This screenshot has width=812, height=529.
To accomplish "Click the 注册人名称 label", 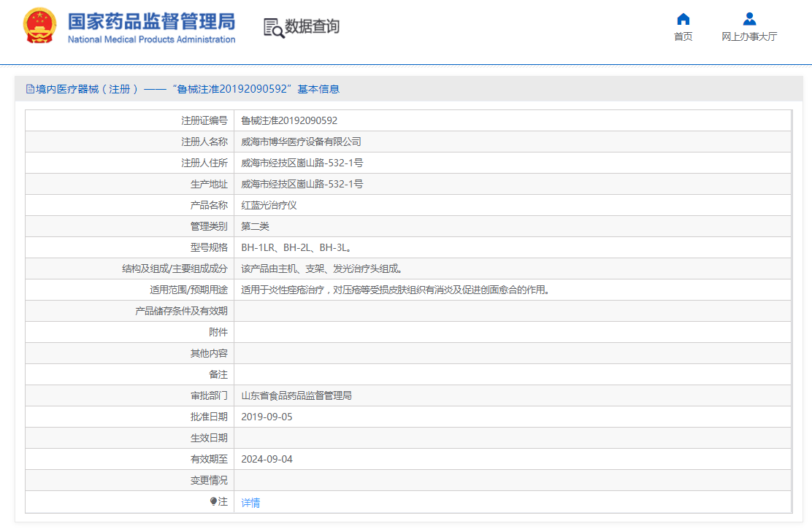I will tap(204, 142).
